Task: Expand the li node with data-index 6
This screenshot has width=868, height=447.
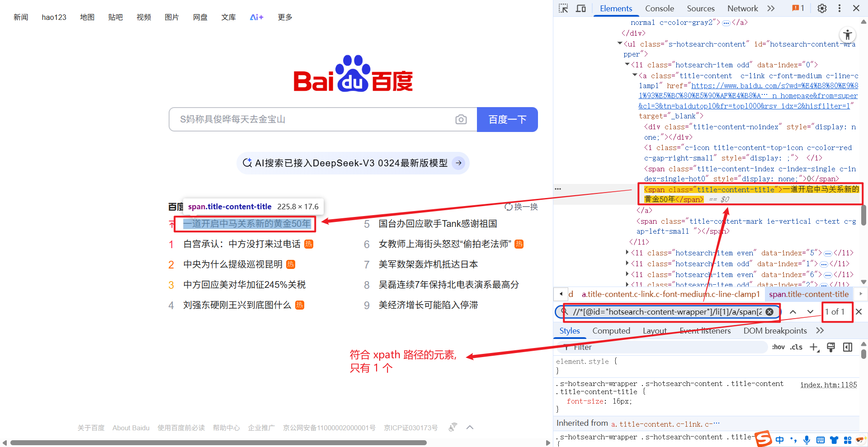Action: [627, 274]
